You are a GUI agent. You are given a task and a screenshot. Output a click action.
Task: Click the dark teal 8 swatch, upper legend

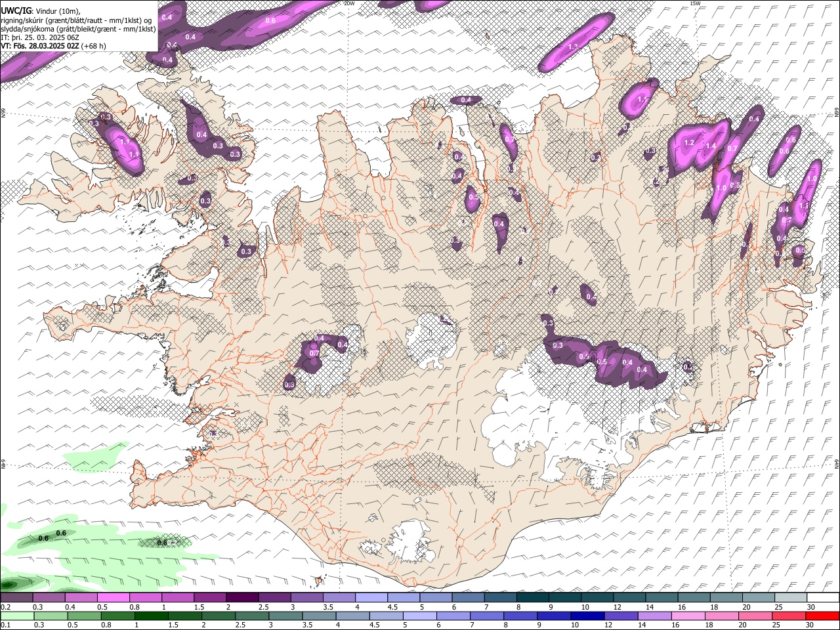[x=533, y=597]
